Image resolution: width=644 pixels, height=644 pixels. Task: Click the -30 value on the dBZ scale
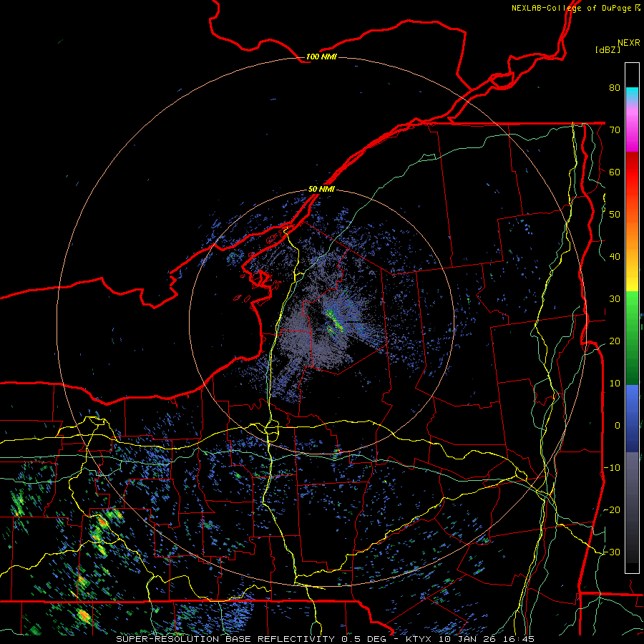click(612, 552)
